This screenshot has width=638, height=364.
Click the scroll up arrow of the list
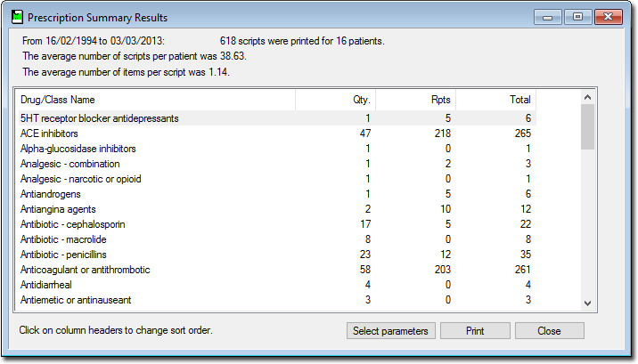pyautogui.click(x=587, y=97)
